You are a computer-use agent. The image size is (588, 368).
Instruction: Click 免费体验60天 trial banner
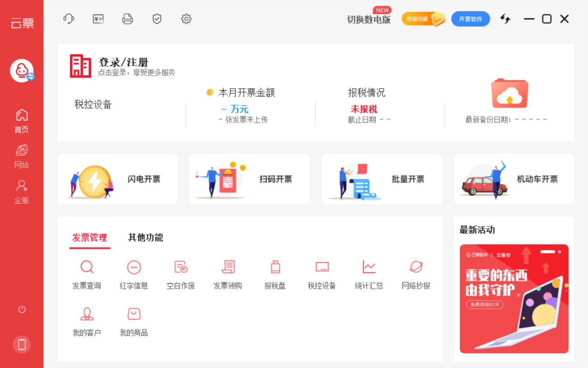point(485,304)
